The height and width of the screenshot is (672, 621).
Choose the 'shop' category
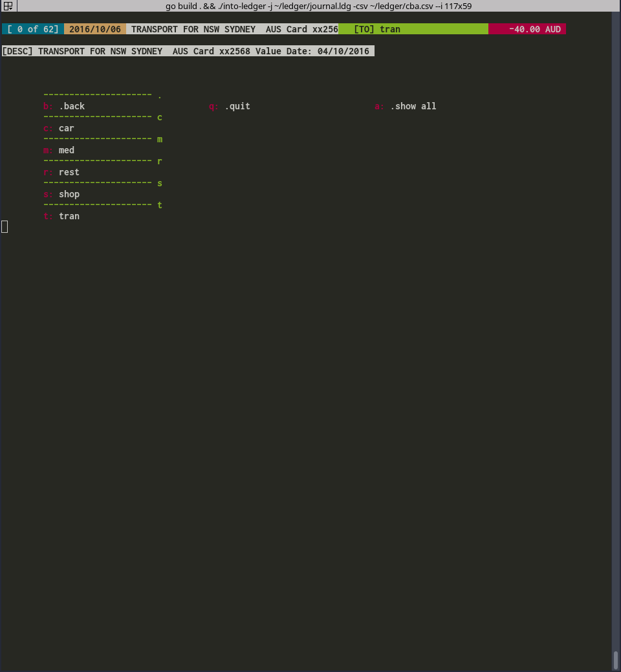pos(61,194)
